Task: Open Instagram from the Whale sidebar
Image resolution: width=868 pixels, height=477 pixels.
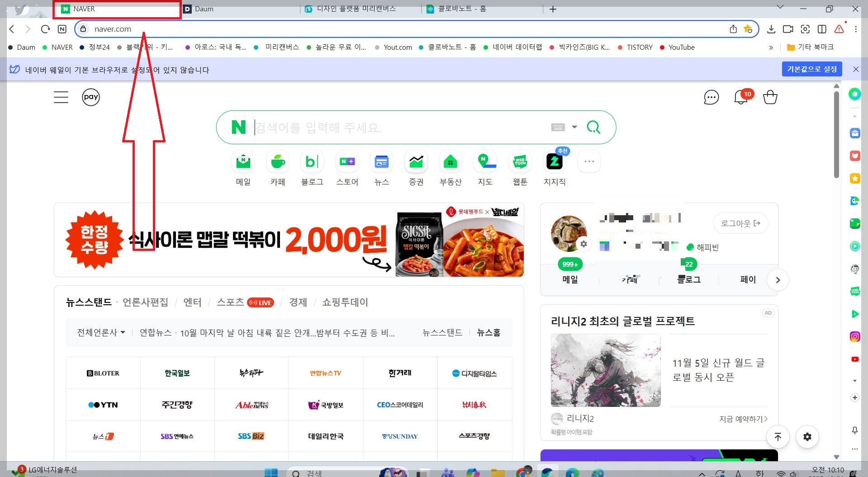Action: [x=854, y=336]
